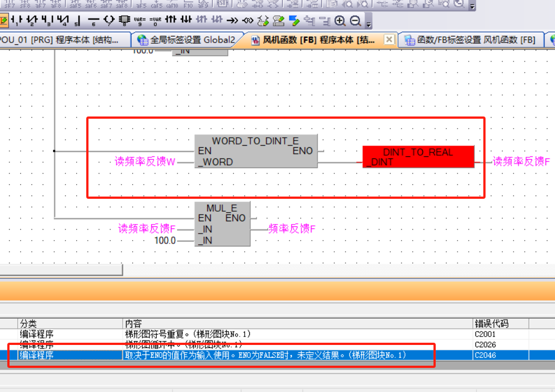The image size is (555, 392).
Task: Click the input variable (VAR=) tool
Action: (x=139, y=21)
